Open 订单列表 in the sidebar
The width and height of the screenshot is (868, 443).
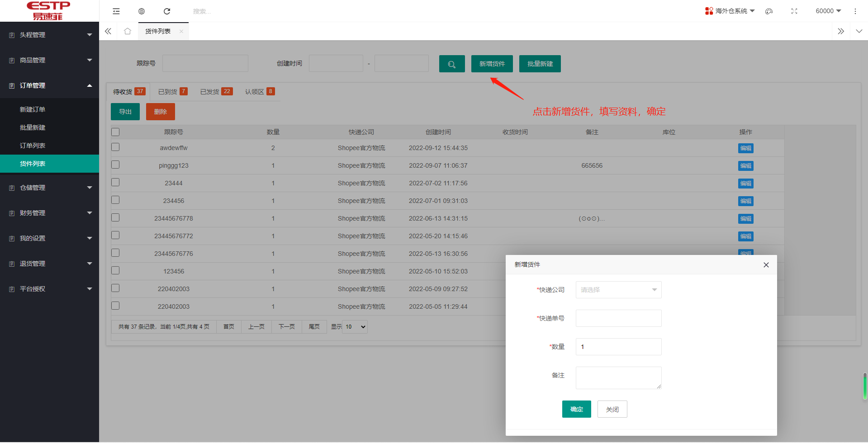pyautogui.click(x=33, y=146)
